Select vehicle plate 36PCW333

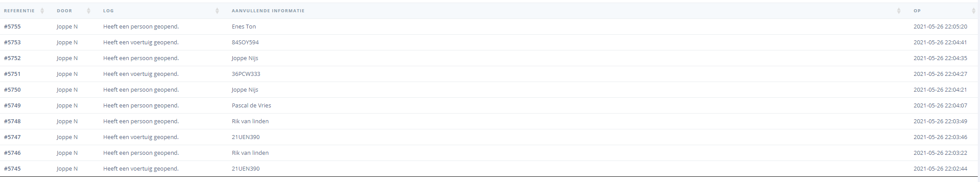[x=246, y=74]
